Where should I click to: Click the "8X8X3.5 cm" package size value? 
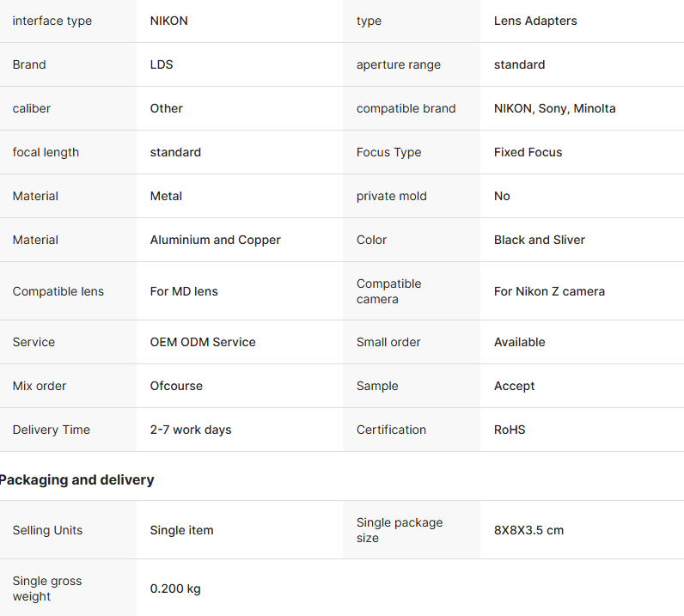tap(528, 530)
